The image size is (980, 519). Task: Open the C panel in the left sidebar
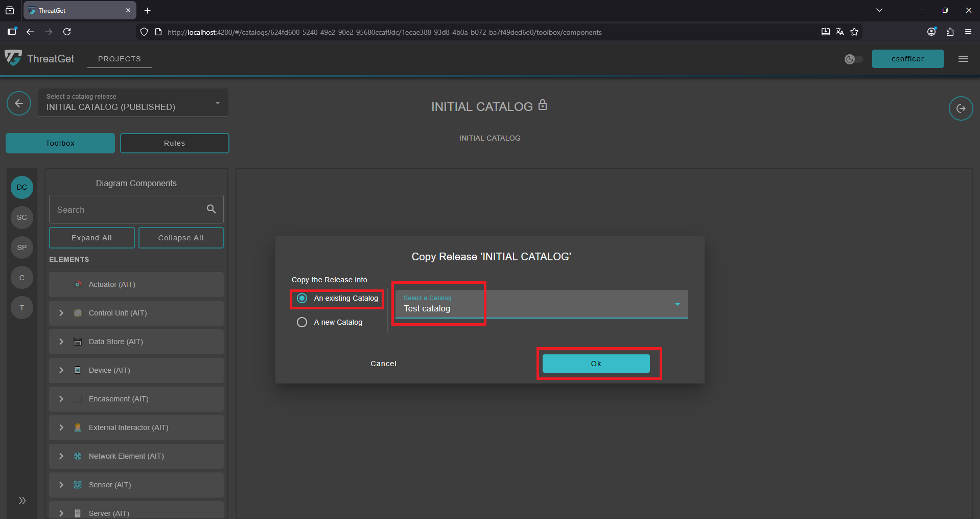pyautogui.click(x=21, y=277)
